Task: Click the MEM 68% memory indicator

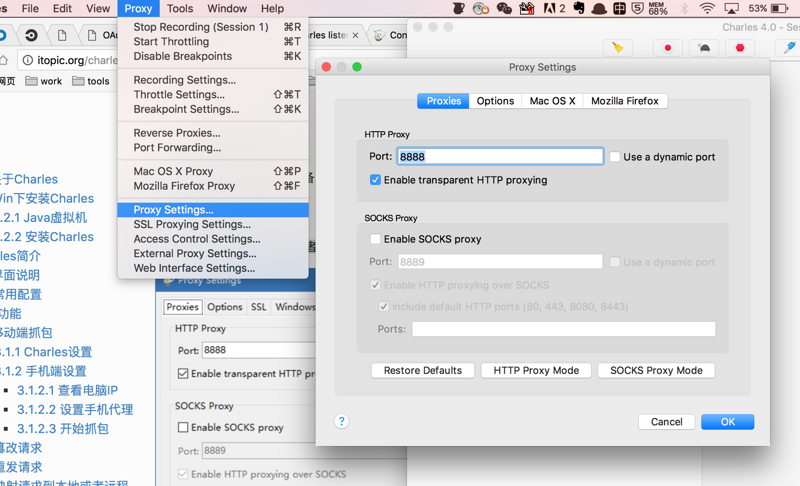Action: tap(658, 8)
